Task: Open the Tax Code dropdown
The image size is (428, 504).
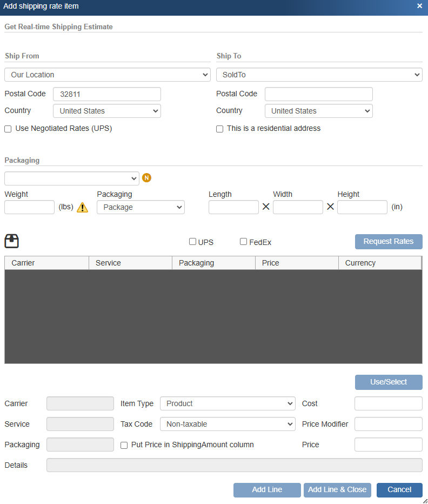Action: [x=228, y=424]
